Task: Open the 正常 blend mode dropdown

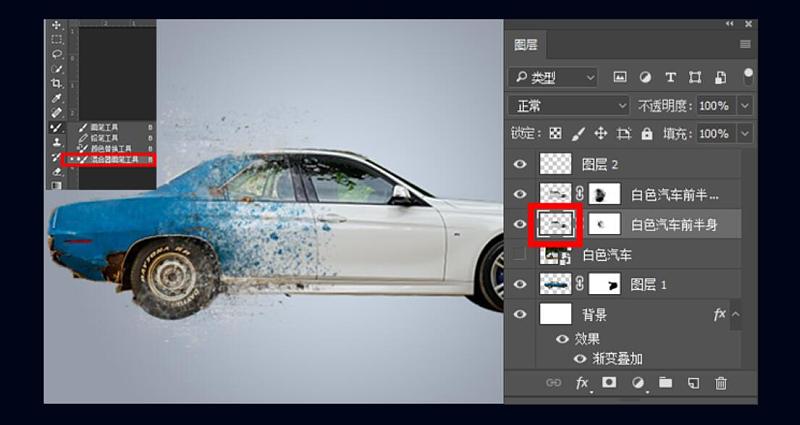Action: (x=569, y=106)
